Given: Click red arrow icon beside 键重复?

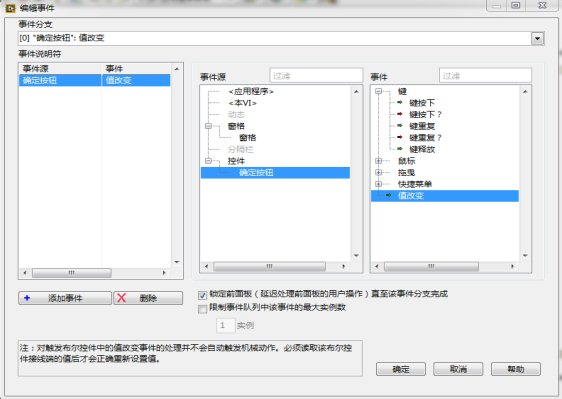Looking at the screenshot, I should click(400, 137).
